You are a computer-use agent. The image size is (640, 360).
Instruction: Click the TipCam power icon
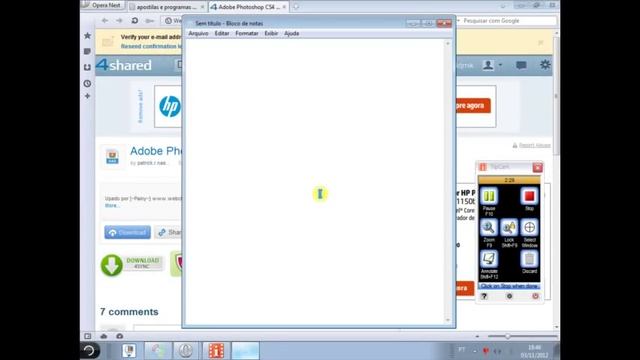tap(535, 296)
